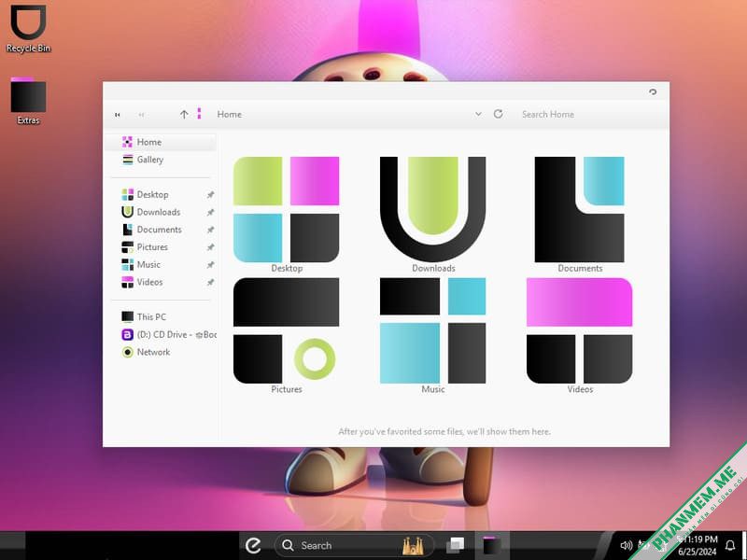The height and width of the screenshot is (560, 747).
Task: Open the Recycle Bin desktop icon
Action: click(x=28, y=29)
